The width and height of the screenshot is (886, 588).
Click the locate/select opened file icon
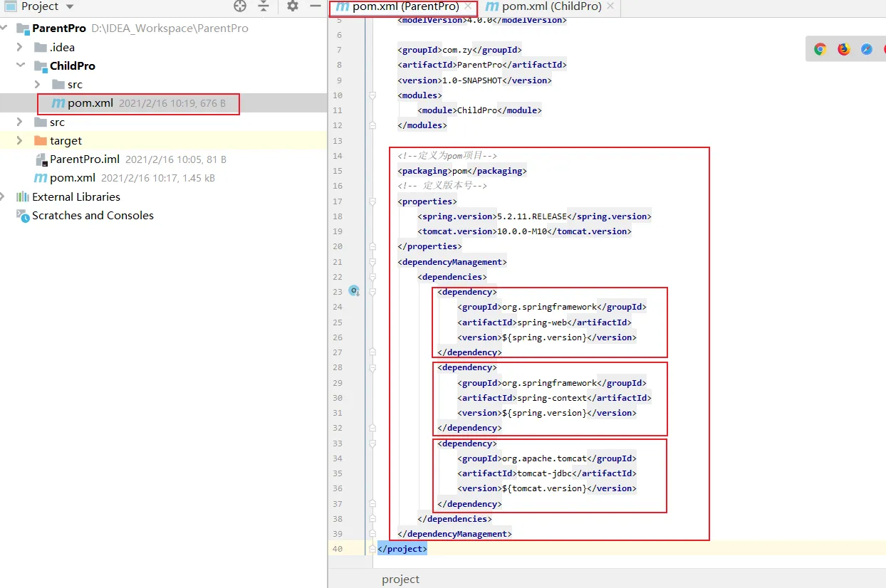pos(240,6)
